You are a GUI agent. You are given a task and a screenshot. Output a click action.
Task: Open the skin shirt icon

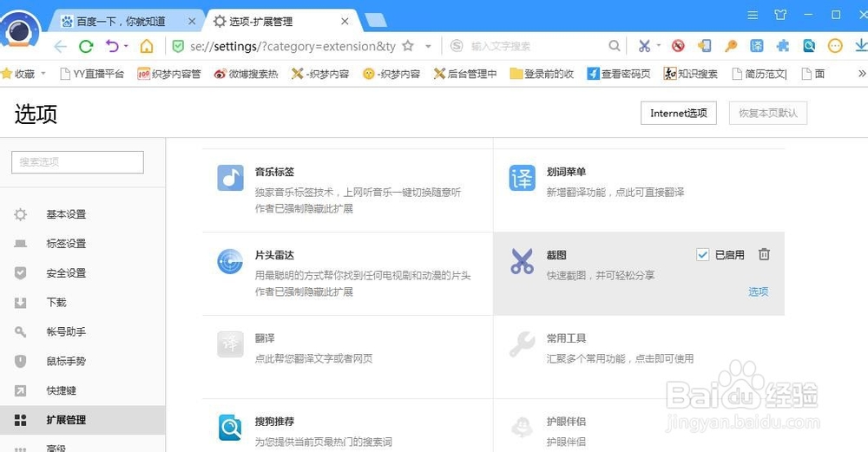click(780, 15)
